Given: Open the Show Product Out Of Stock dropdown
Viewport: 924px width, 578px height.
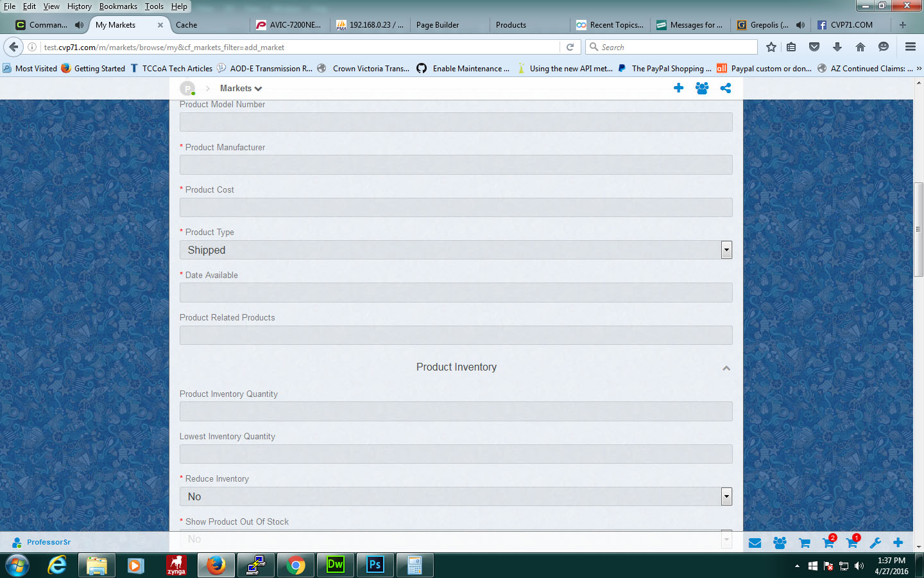Looking at the screenshot, I should click(x=456, y=539).
